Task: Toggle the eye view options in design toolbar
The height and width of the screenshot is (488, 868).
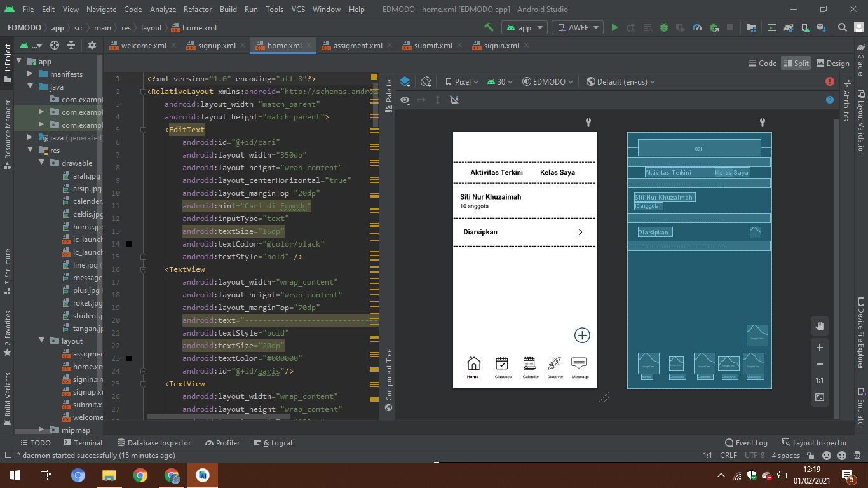Action: pos(405,100)
